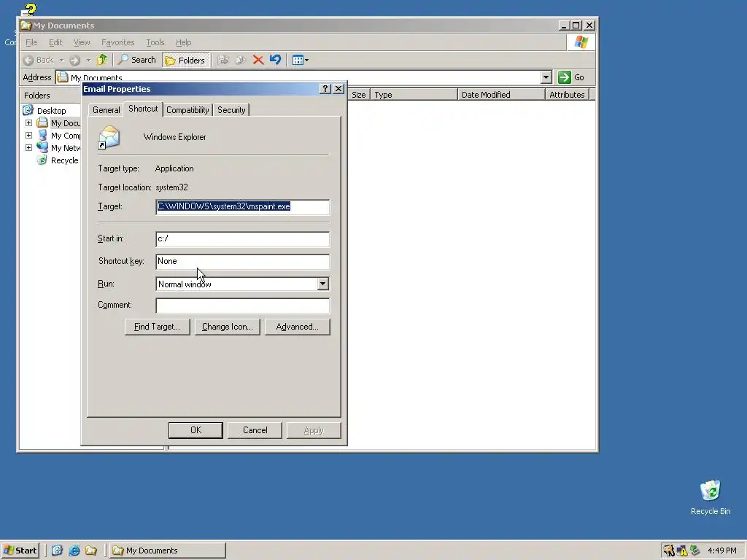Screen dimensions: 747x560
Task: Expand My Documents tree node
Action: tap(28, 122)
